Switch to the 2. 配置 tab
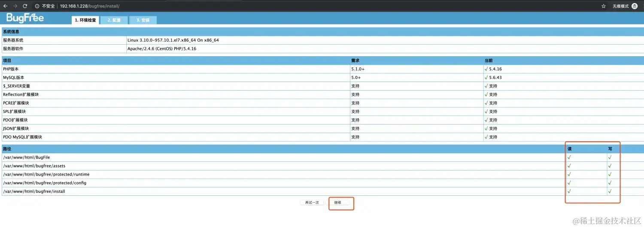Viewport: 644px width, 228px height. click(x=114, y=20)
